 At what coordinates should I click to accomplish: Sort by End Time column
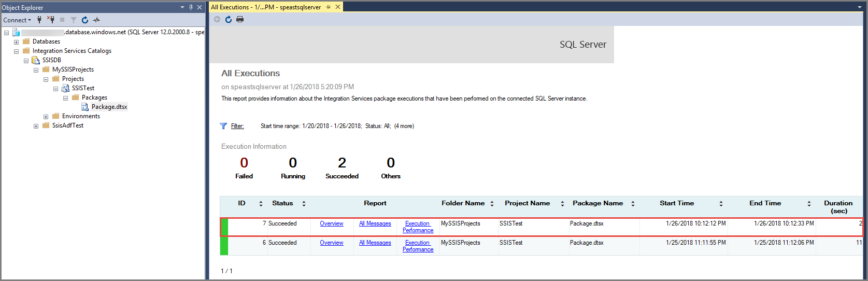point(809,204)
